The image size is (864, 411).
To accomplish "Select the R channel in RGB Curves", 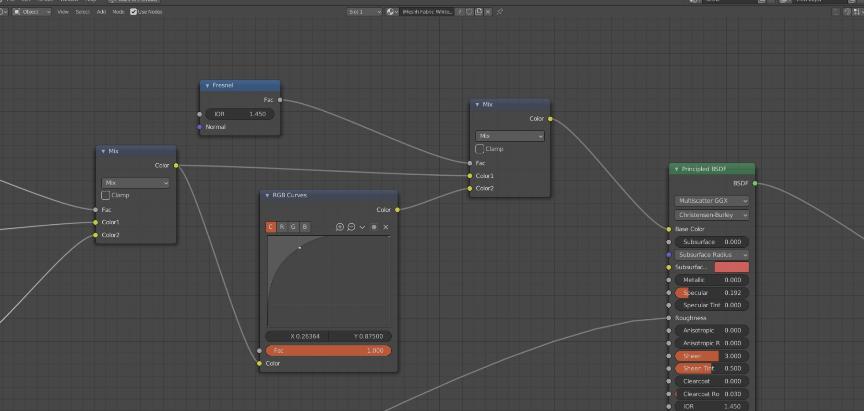I will pos(282,227).
